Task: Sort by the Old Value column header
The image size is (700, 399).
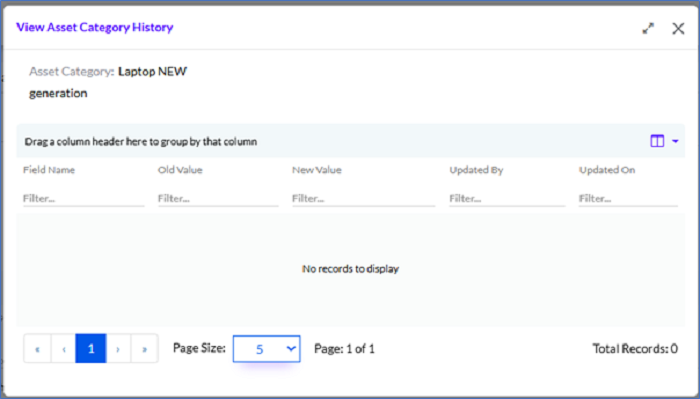Action: point(180,170)
